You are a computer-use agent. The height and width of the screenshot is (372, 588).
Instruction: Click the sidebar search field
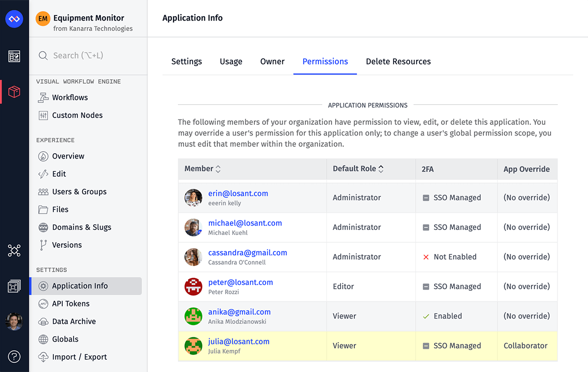click(88, 56)
